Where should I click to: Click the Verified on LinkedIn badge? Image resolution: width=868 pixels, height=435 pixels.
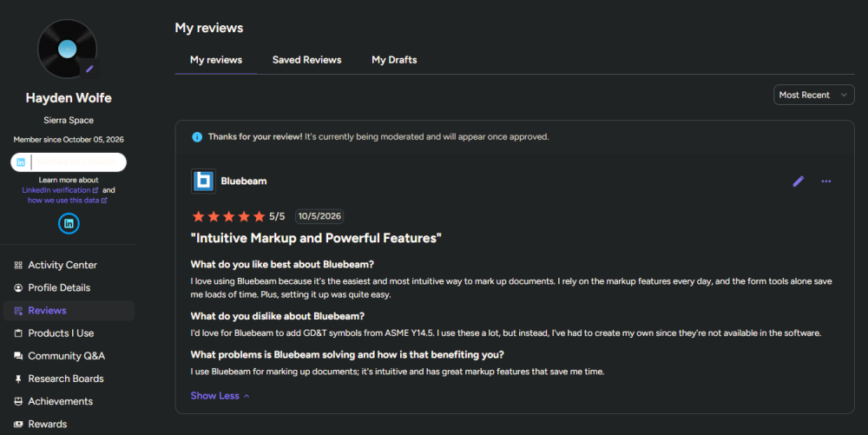tap(69, 162)
